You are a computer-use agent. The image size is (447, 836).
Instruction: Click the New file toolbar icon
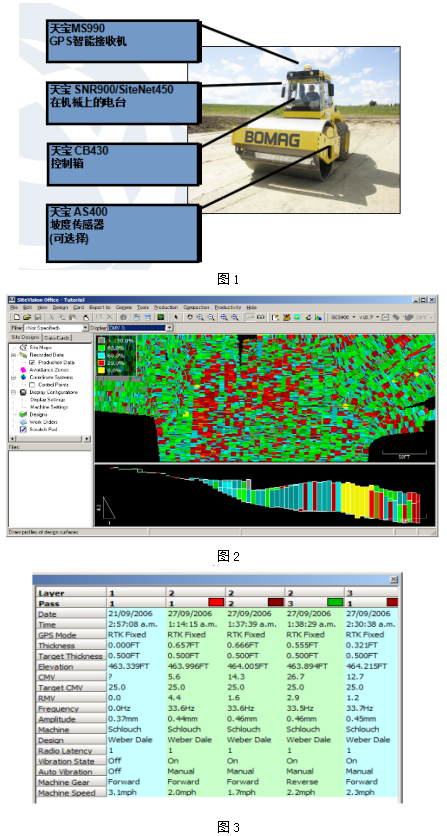[17, 317]
